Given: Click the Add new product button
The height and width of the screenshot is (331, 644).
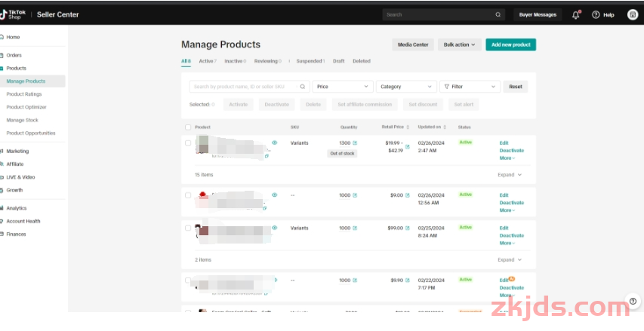Looking at the screenshot, I should (x=510, y=44).
